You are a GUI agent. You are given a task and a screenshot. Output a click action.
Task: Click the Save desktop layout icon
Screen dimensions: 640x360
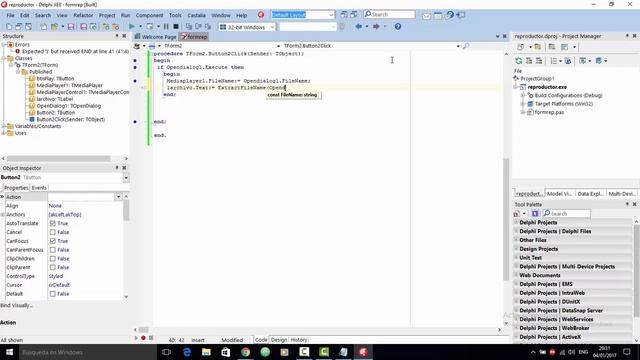pyautogui.click(x=344, y=15)
